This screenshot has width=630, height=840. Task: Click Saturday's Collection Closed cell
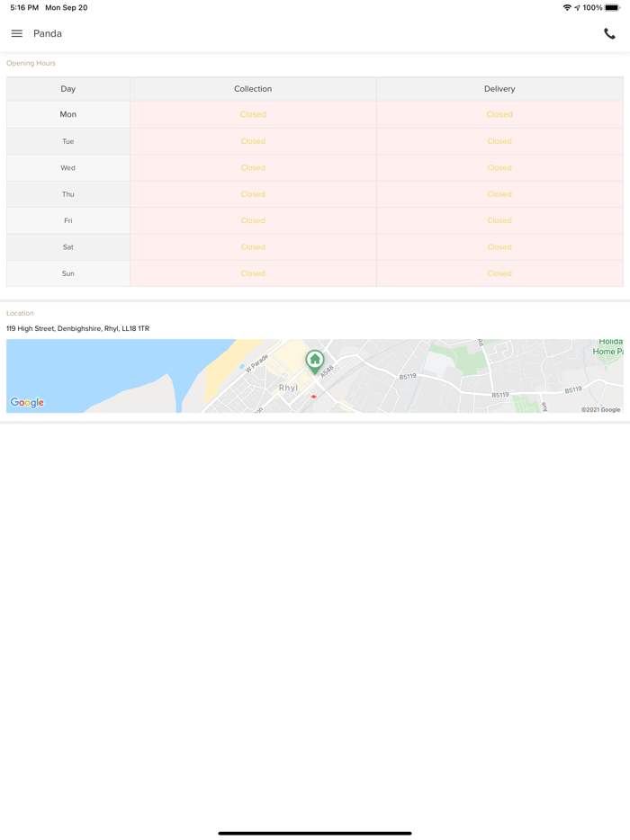click(x=253, y=247)
